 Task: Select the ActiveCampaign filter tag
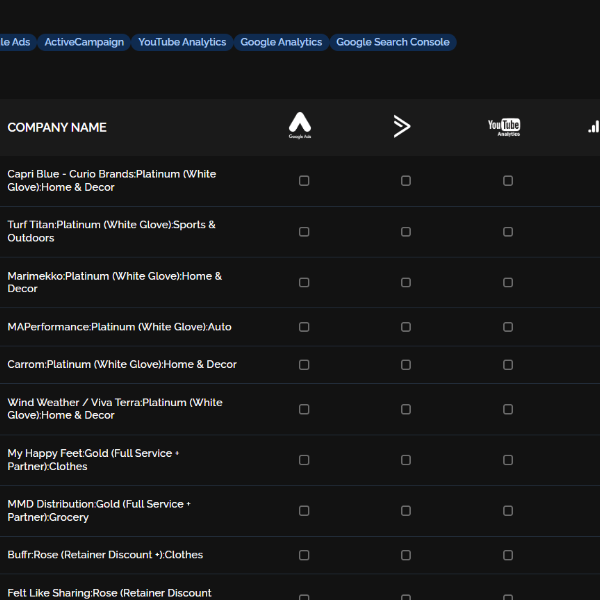click(x=84, y=42)
